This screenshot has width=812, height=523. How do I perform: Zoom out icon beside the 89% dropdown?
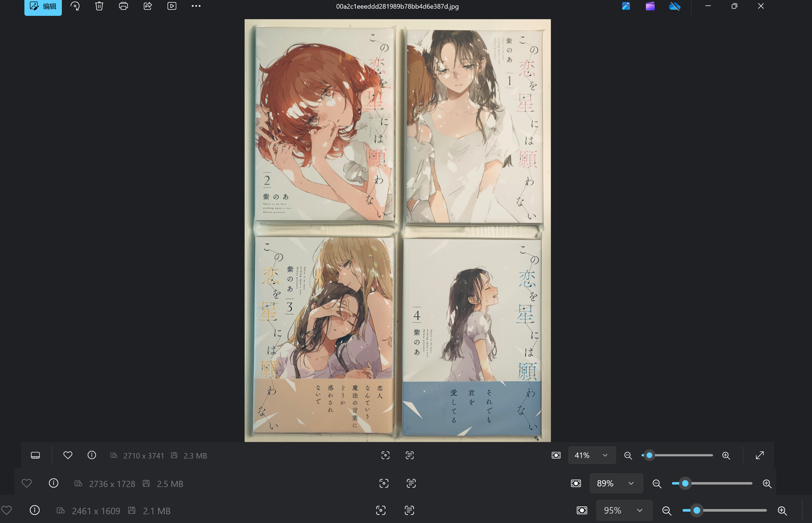tap(657, 484)
